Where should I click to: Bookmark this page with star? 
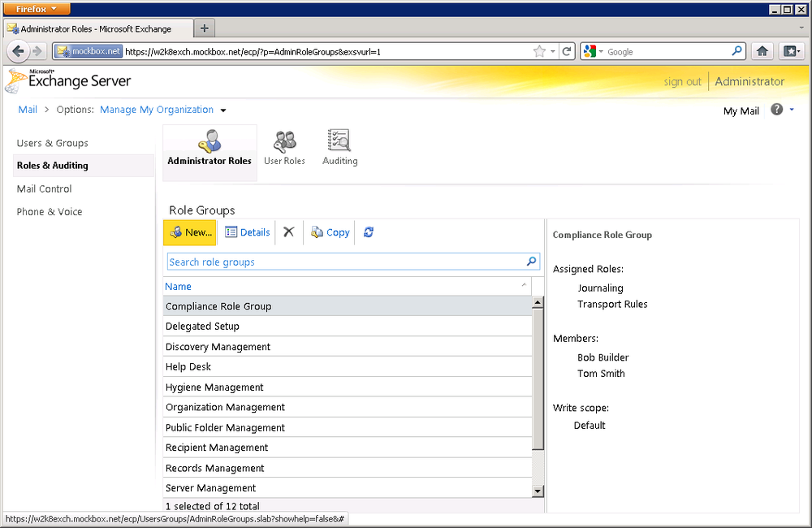point(539,51)
